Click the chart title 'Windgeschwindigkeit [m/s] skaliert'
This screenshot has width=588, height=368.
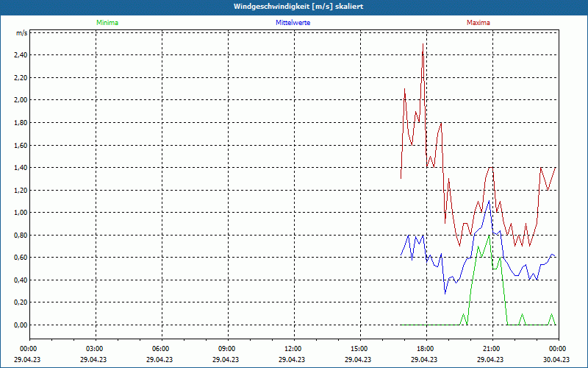pos(298,7)
